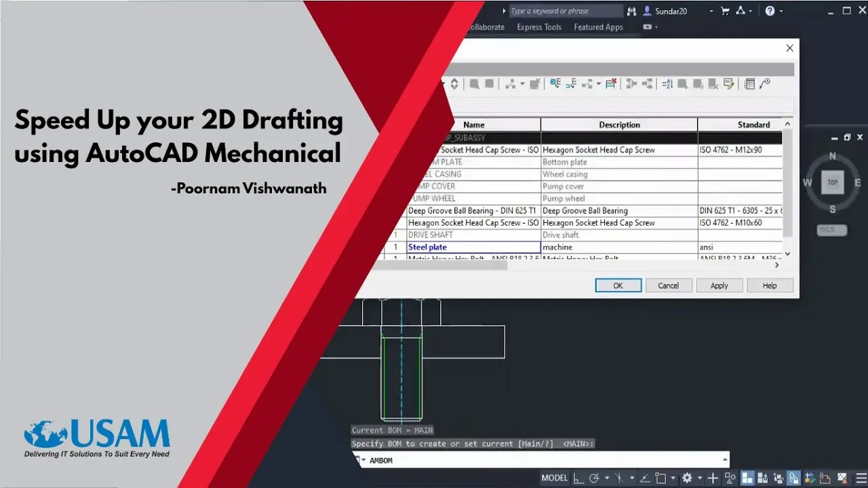Toggle the highlighted lock status bar icon
This screenshot has height=488, width=868.
(793, 478)
